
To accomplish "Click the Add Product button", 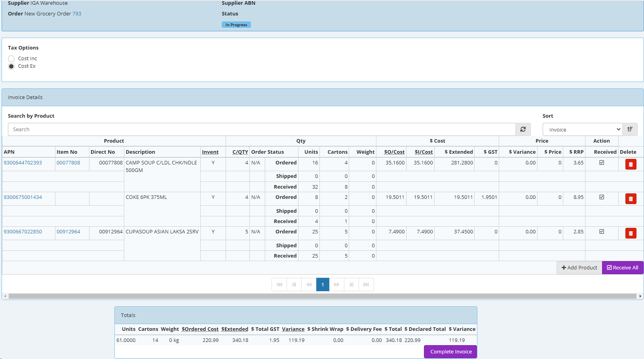I will click(579, 268).
